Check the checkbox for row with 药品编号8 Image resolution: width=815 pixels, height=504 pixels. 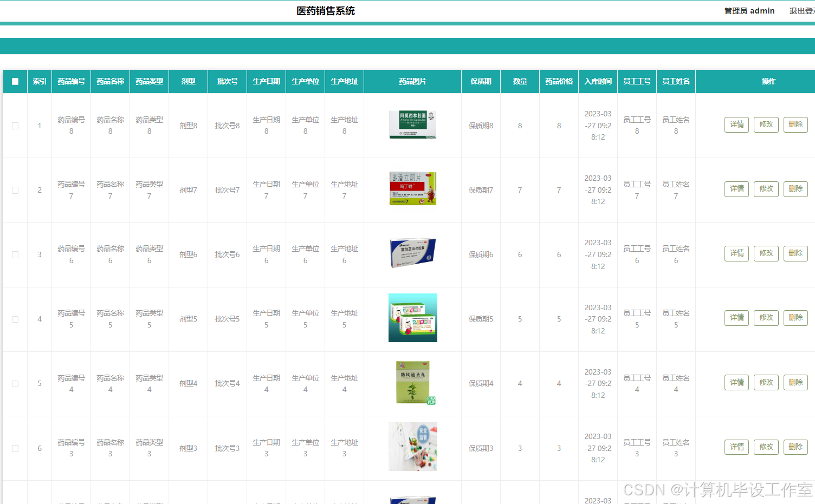[x=15, y=126]
